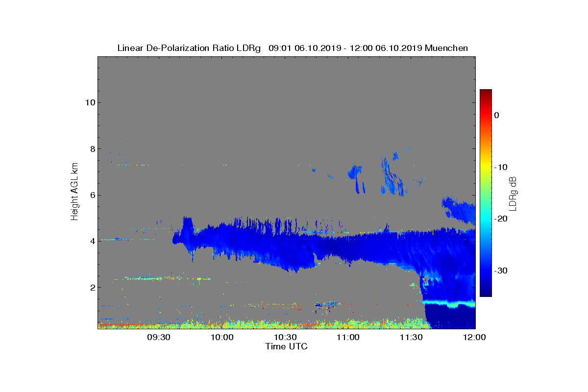The height and width of the screenshot is (392, 588).
Task: Click the 'LDRg dB' colorbar label
Action: 513,194
